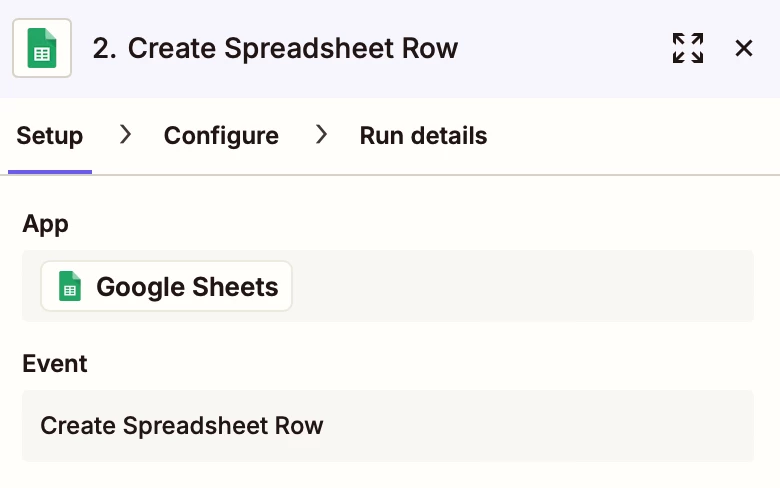This screenshot has width=780, height=488.
Task: Expand the step panel to full screen
Action: pos(687,48)
